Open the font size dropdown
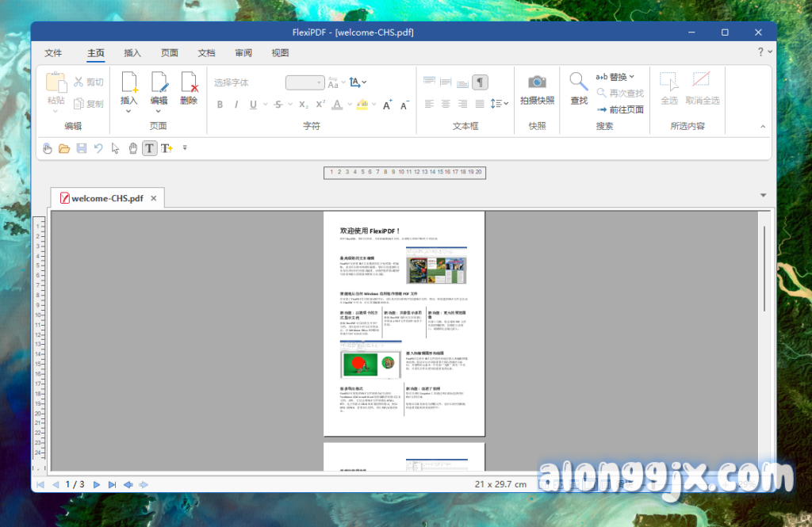812x527 pixels. point(320,82)
